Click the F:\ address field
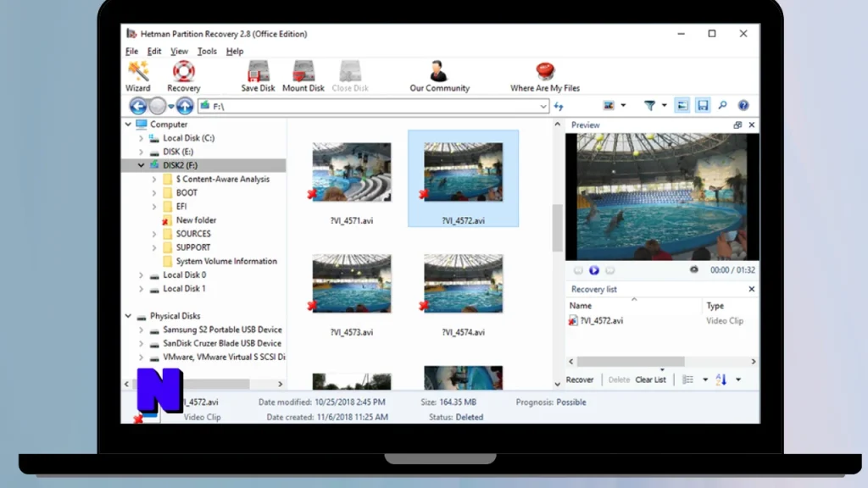 pos(373,106)
